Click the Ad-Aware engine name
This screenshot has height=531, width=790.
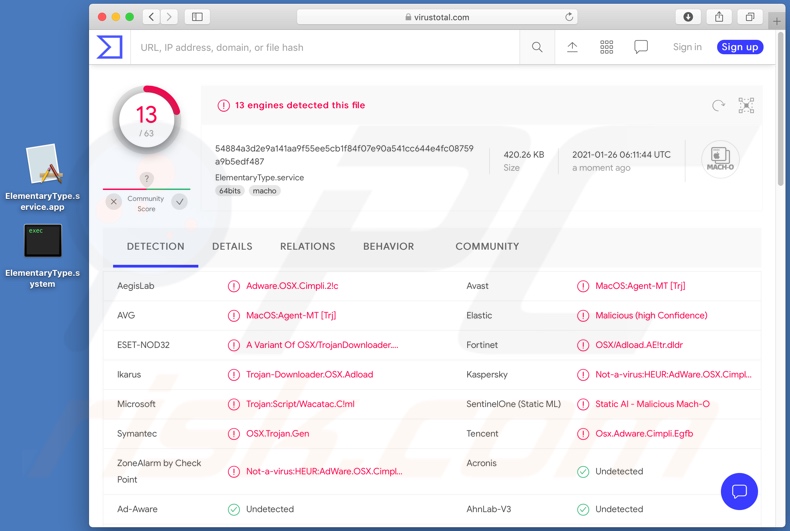coord(138,509)
